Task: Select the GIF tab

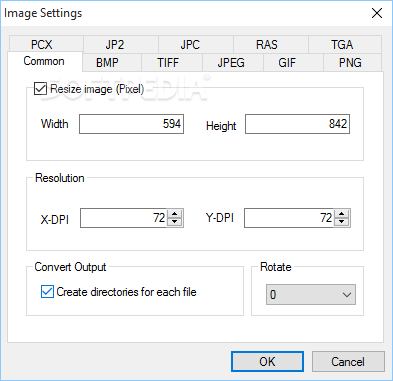Action: pyautogui.click(x=293, y=63)
